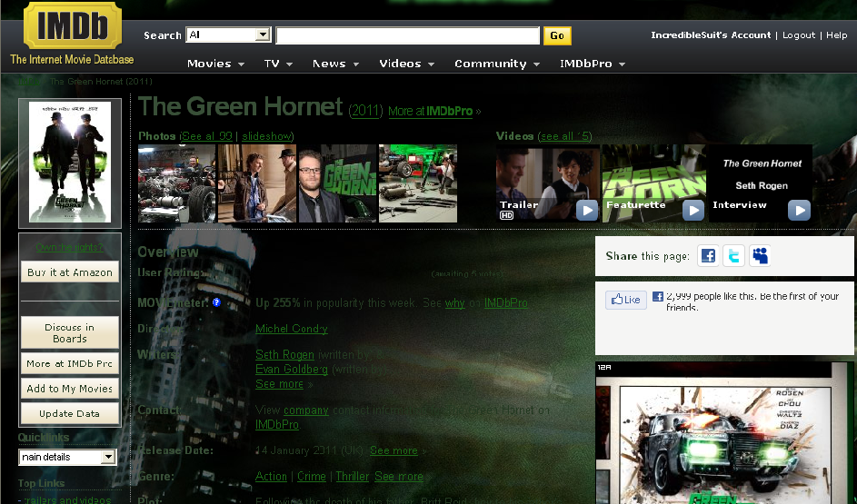Open the green-screen set photo thumbnail
This screenshot has height=504, width=857.
417,183
